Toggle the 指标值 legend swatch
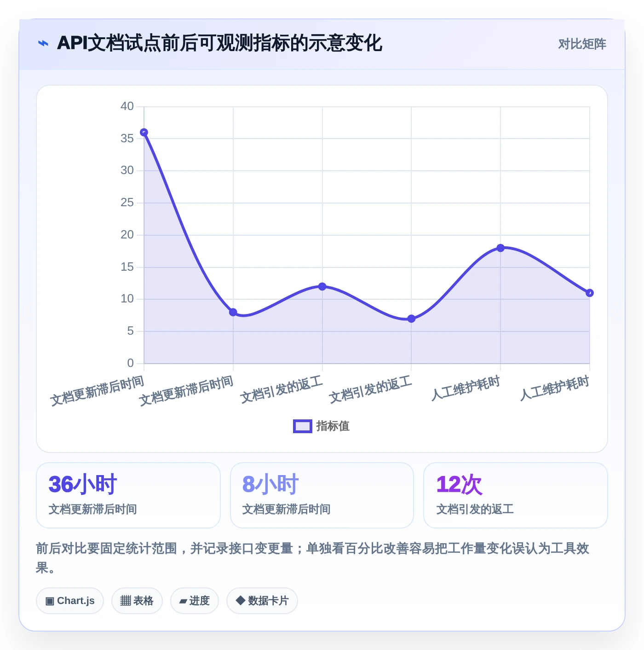 (303, 426)
